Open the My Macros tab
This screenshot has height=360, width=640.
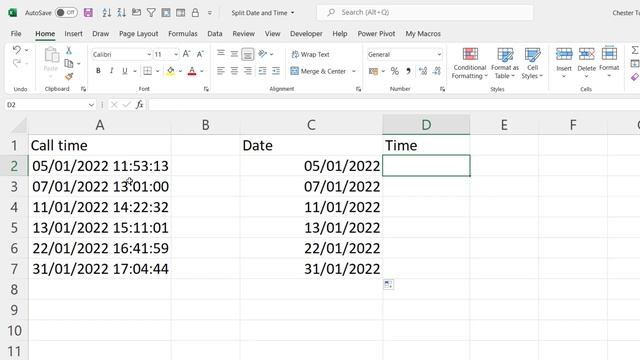coord(423,34)
